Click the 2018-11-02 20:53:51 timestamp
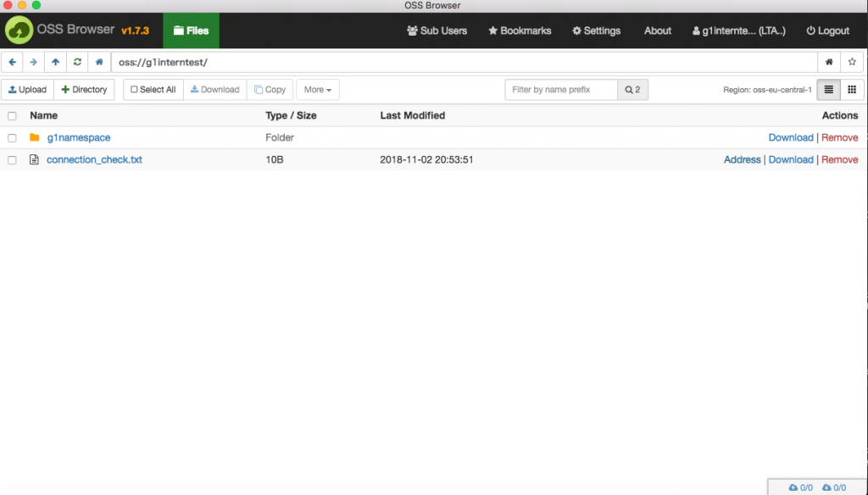Image resolution: width=868 pixels, height=495 pixels. [426, 159]
